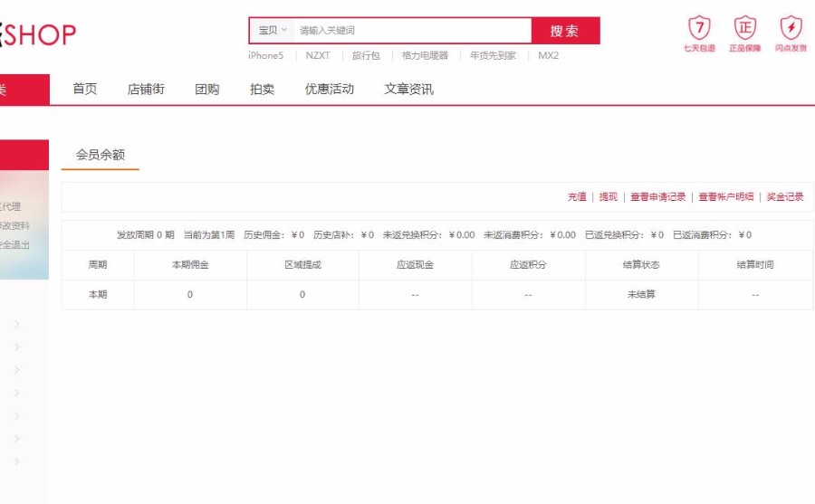This screenshot has width=815, height=504.
Task: Click the 区域提成 column header
Action: (x=303, y=265)
